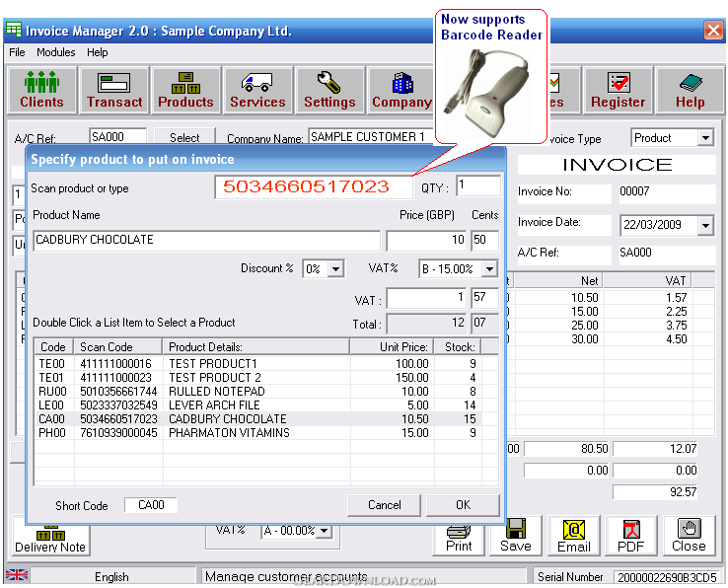Cancel the product selection dialog
The width and height of the screenshot is (728, 588).
coord(385,505)
